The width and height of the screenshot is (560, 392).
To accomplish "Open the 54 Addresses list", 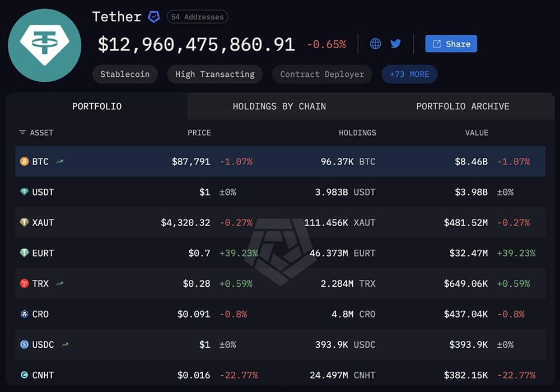I will pos(197,16).
